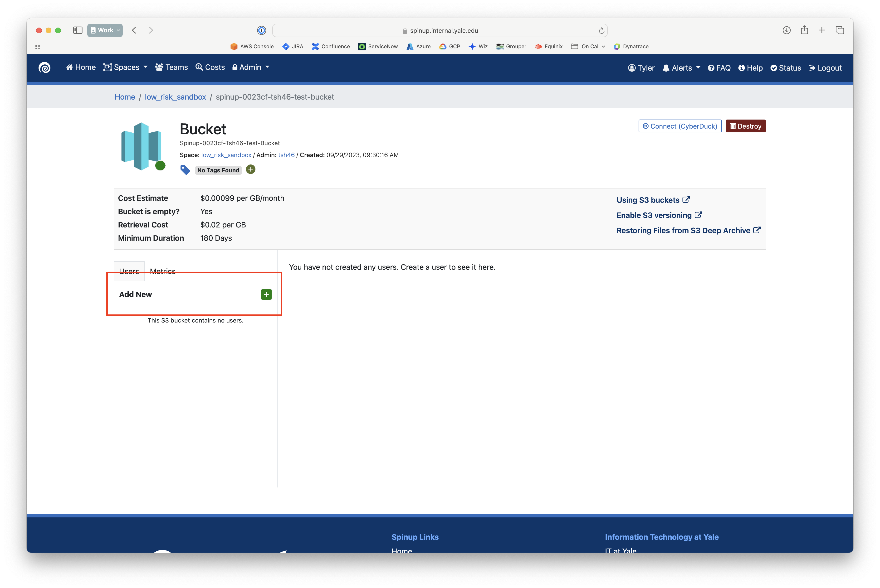Screen dimensions: 880x588
Task: Open the tsh46 admin link
Action: [x=286, y=155]
